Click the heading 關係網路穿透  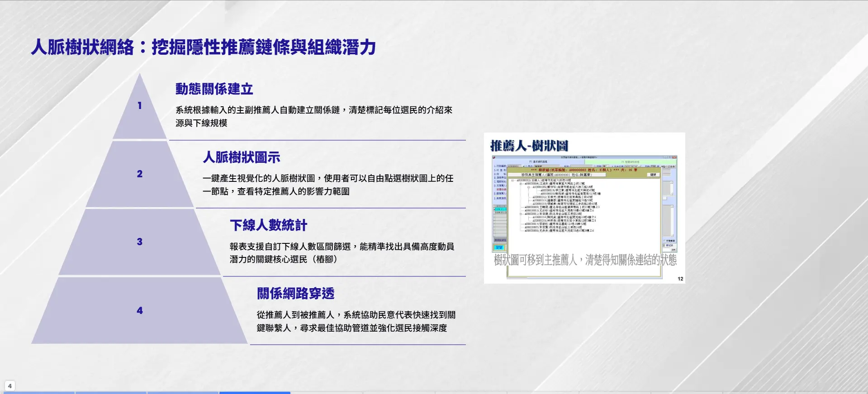click(296, 294)
